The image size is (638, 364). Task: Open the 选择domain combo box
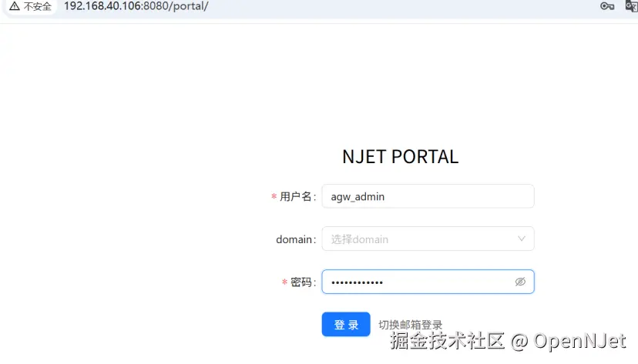pos(428,239)
